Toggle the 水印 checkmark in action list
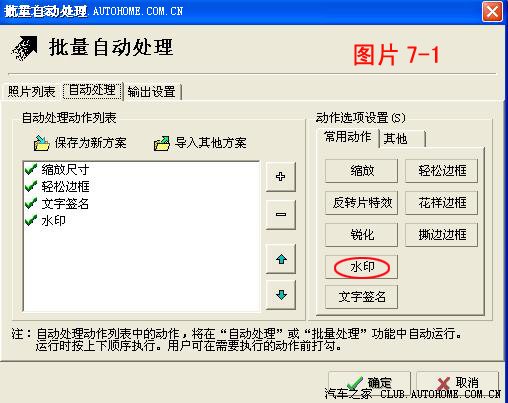 [31, 220]
